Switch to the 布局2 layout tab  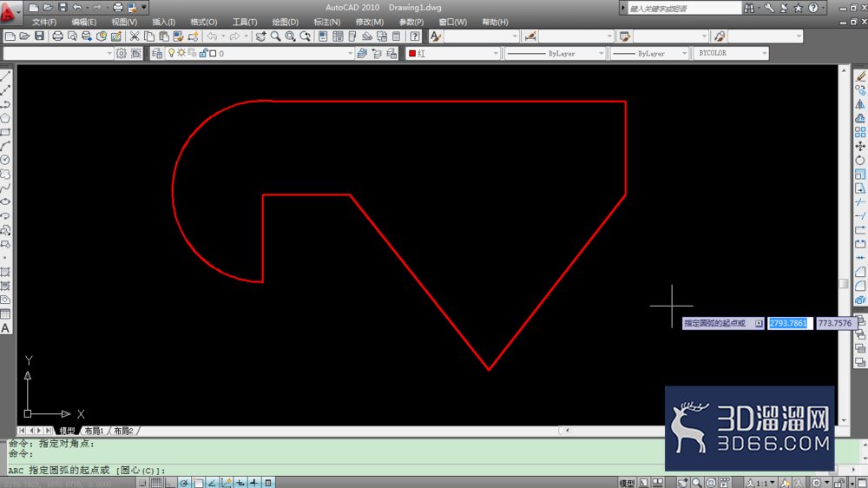click(123, 431)
